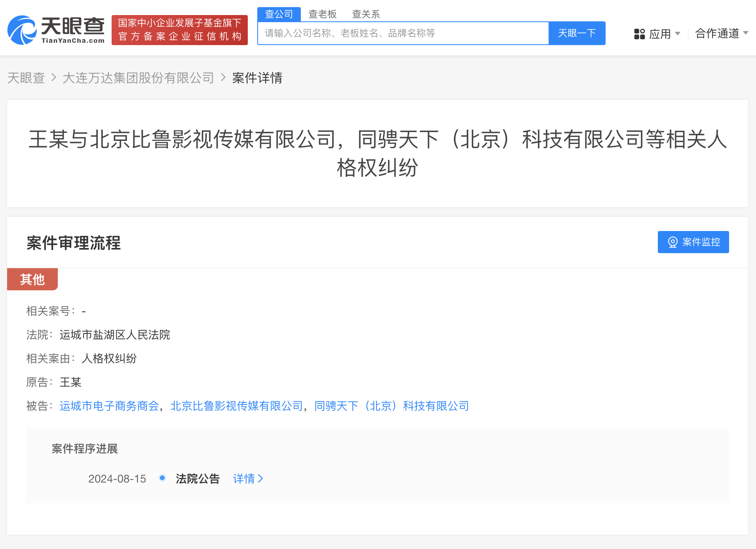The height and width of the screenshot is (549, 756).
Task: Open defendant link 同骋天下（北京）科技有限公司
Action: (x=391, y=405)
